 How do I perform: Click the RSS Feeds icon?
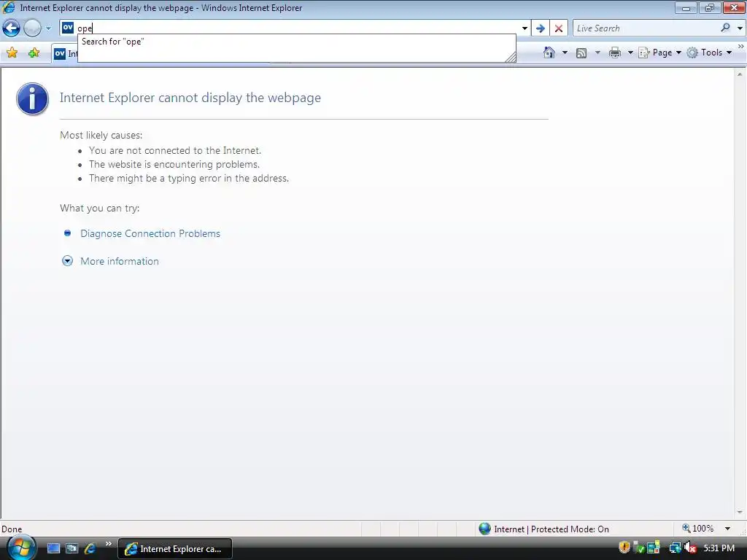pos(581,52)
